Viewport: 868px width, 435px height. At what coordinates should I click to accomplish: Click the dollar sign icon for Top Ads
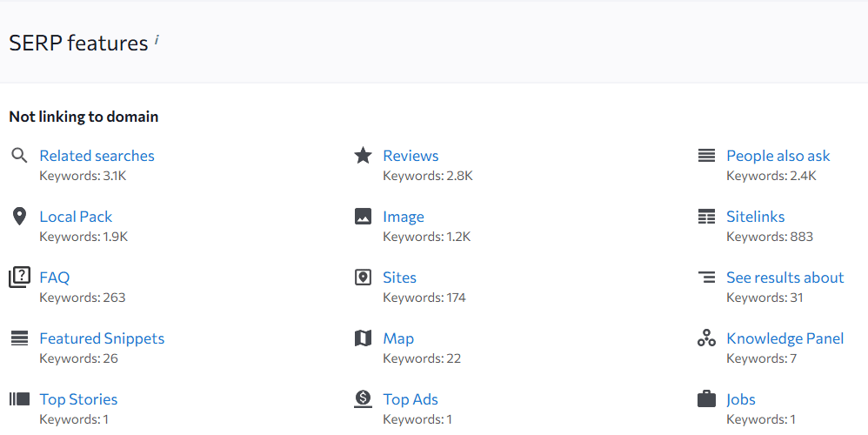tap(364, 399)
